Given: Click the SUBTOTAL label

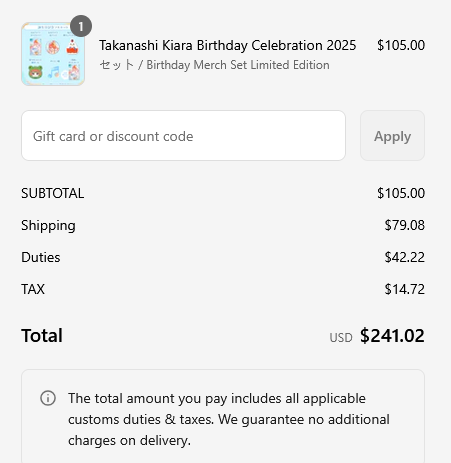Looking at the screenshot, I should coord(53,193).
